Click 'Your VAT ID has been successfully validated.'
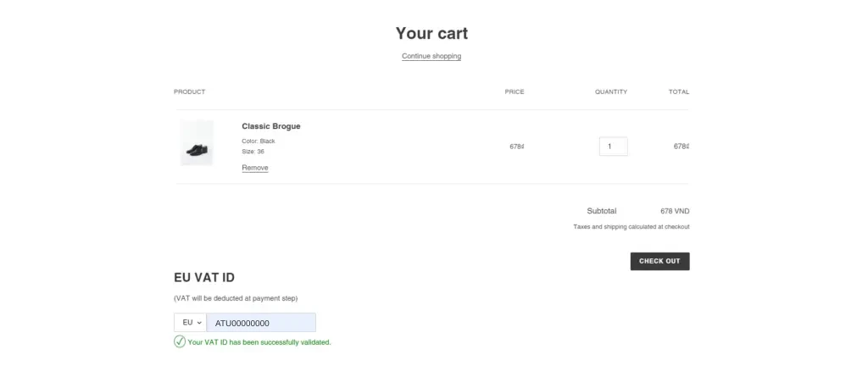Image resolution: width=868 pixels, height=366 pixels. point(259,342)
